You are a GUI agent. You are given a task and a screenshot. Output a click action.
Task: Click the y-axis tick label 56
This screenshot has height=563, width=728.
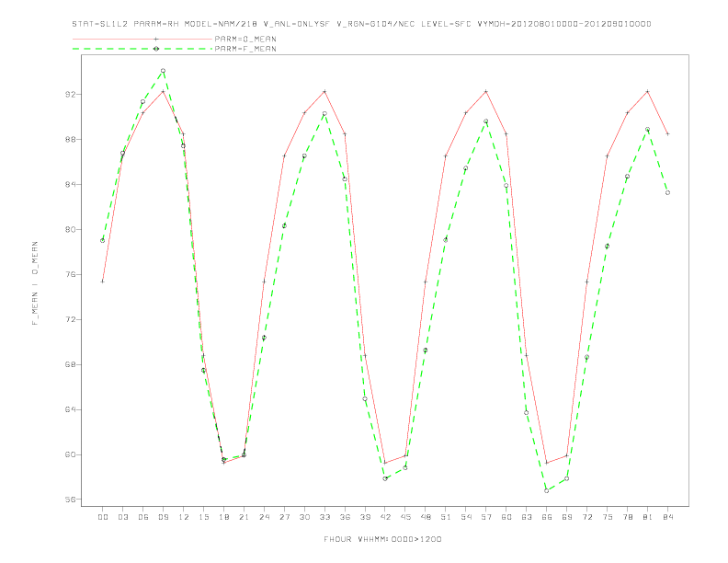pos(70,500)
